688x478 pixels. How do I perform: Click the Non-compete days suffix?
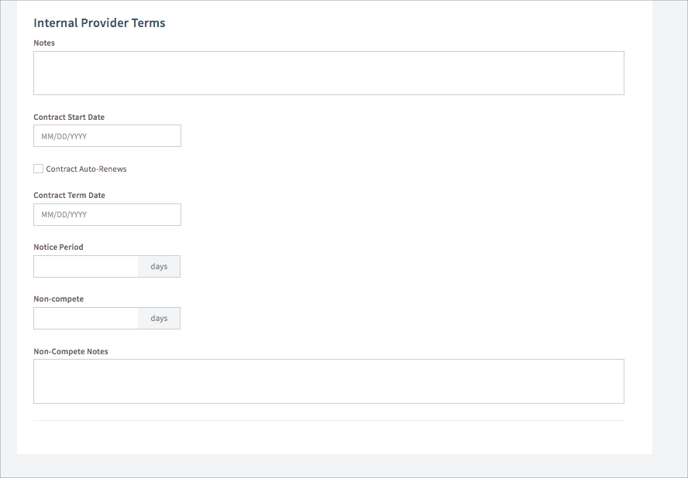point(159,318)
